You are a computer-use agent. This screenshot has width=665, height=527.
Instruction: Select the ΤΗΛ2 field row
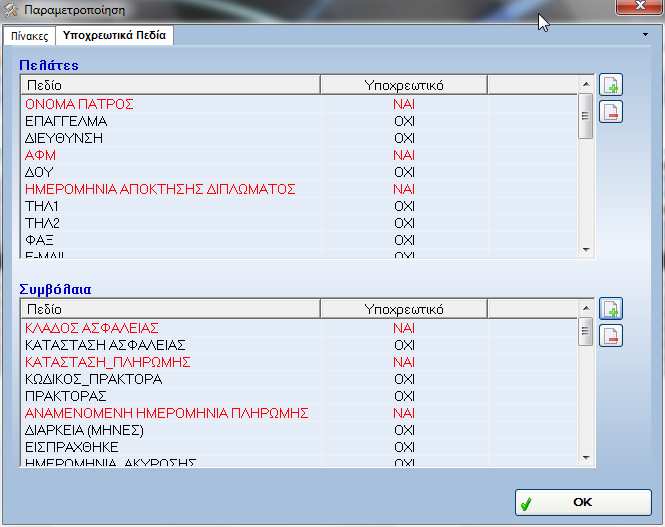pyautogui.click(x=299, y=223)
